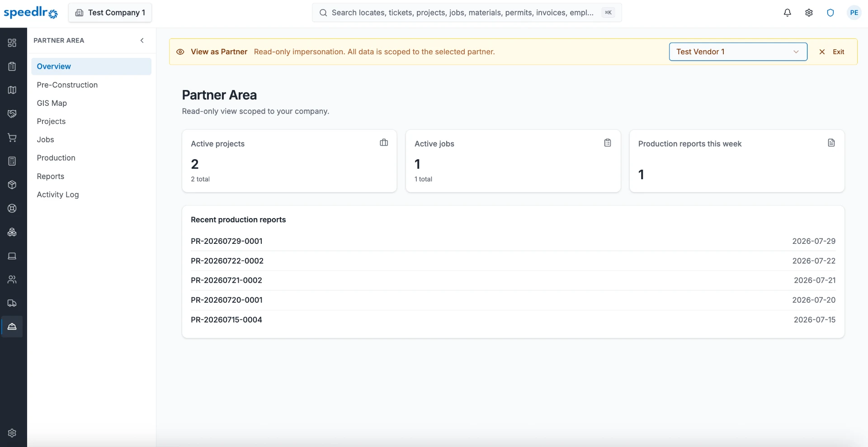
Task: Click the Recent production reports heading
Action: click(238, 219)
